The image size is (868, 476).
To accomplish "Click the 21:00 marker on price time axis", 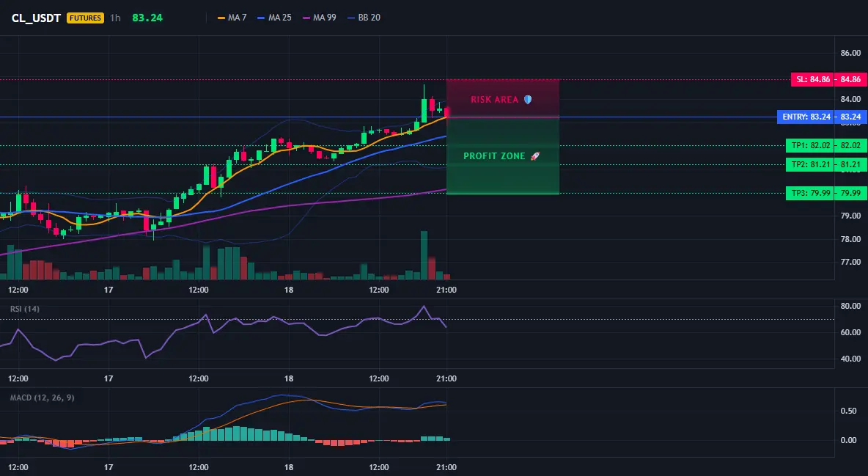I will (446, 290).
